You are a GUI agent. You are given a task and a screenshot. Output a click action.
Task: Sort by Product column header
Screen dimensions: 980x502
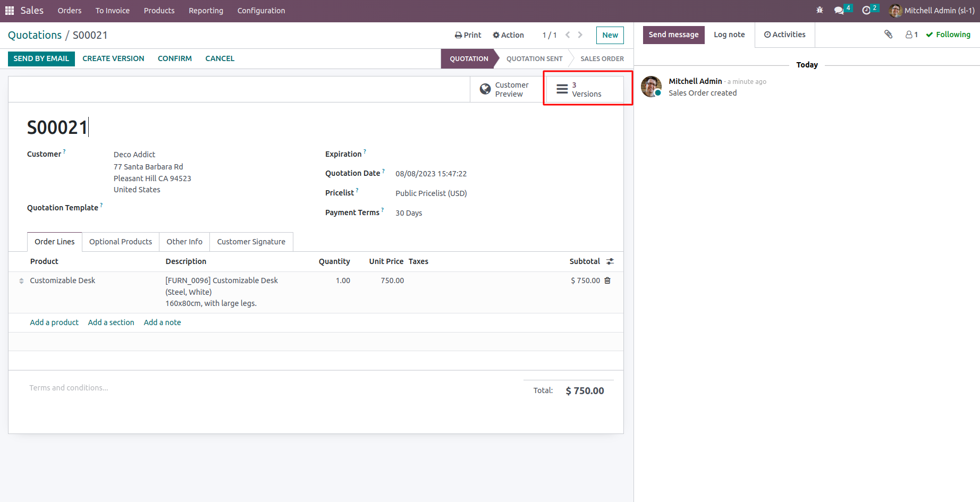(x=44, y=261)
